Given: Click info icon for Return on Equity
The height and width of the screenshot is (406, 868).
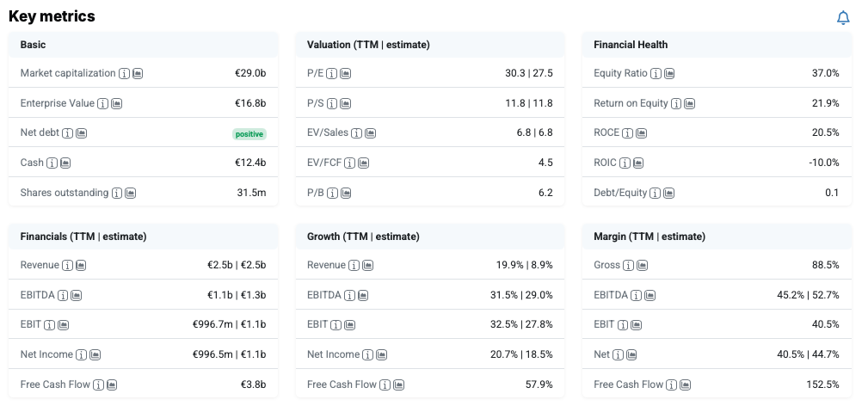Looking at the screenshot, I should click(x=676, y=104).
